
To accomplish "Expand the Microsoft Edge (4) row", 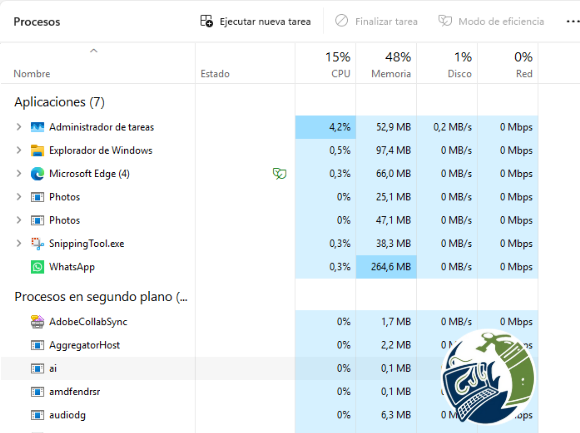I will tap(18, 173).
